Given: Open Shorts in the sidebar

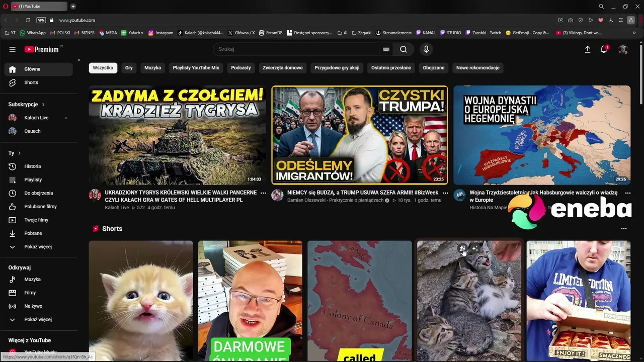Looking at the screenshot, I should (x=38, y=82).
